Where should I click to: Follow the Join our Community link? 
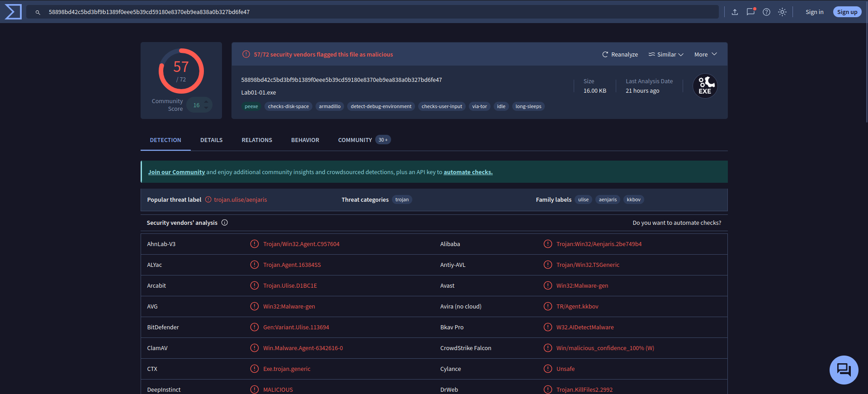coord(176,172)
